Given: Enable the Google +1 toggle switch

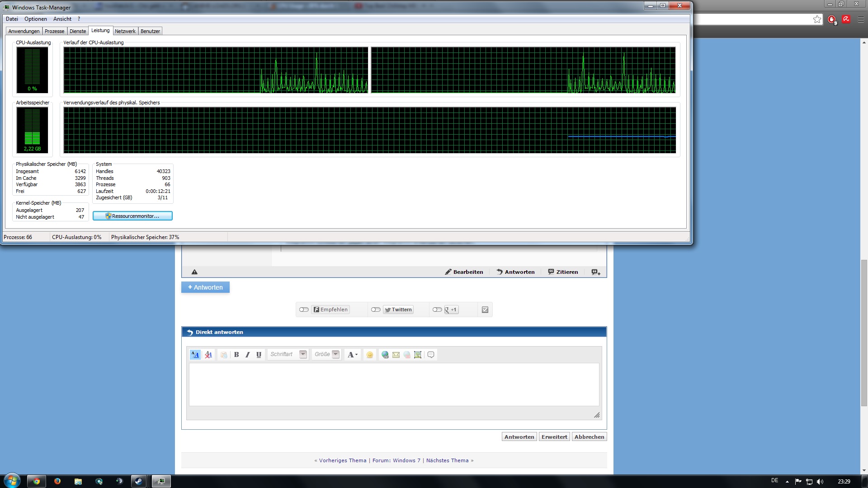Looking at the screenshot, I should click(437, 310).
